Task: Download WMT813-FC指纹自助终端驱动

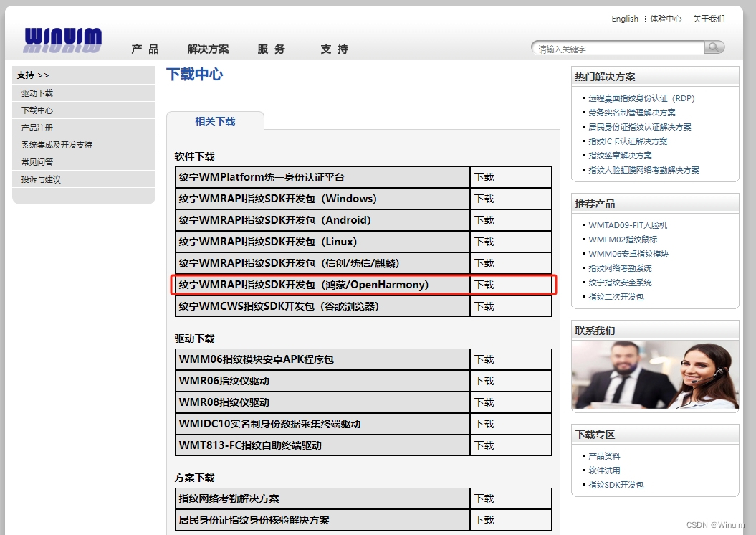Action: point(484,445)
